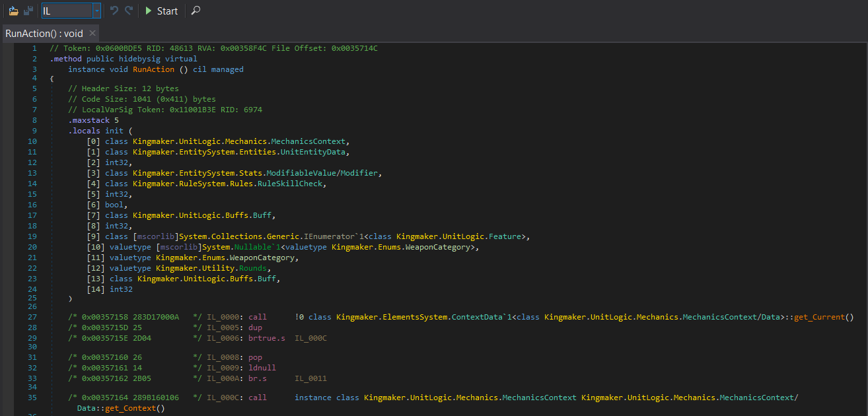
Task: Click line number 9 in the gutter
Action: 34,131
